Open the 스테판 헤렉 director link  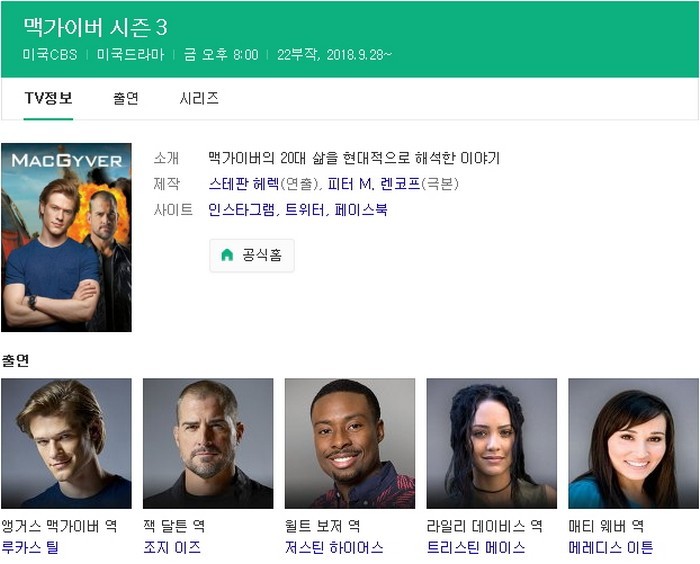coord(244,184)
